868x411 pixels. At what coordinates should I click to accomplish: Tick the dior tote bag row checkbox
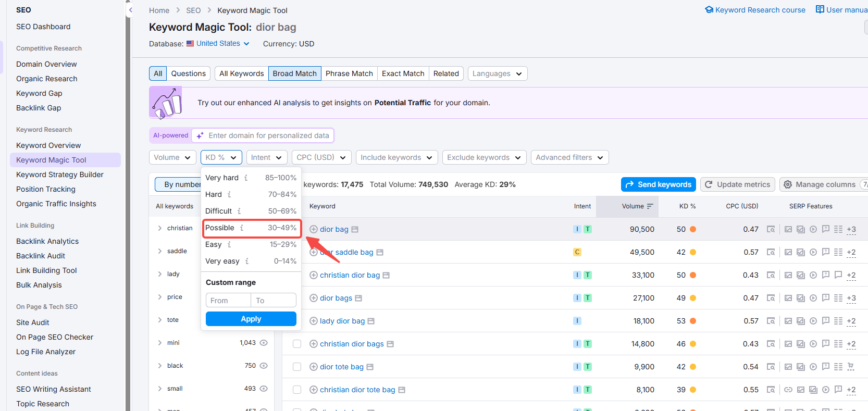(x=297, y=367)
